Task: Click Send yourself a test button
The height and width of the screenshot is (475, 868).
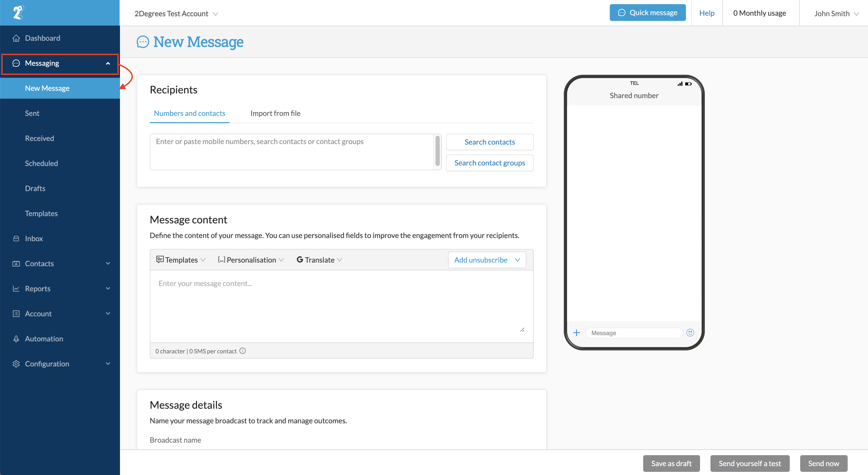Action: pyautogui.click(x=750, y=464)
